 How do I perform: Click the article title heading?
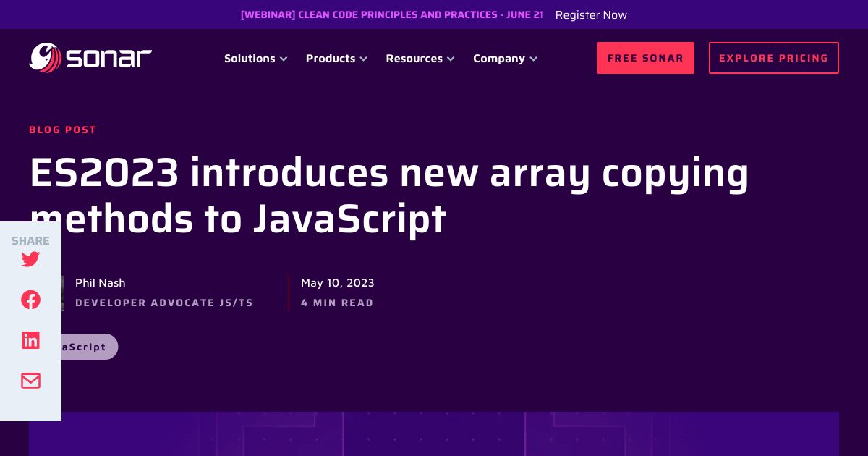(390, 195)
